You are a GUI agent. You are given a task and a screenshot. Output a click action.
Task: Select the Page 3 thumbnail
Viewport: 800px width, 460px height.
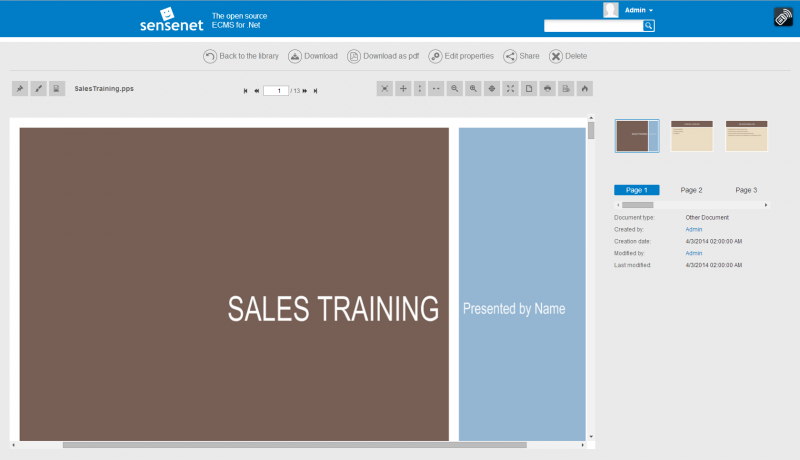pos(746,136)
